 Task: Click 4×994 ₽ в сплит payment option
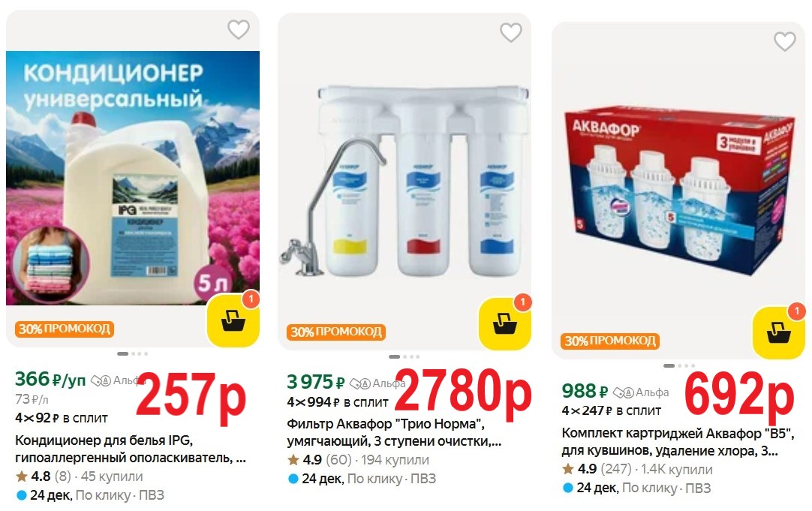(x=338, y=401)
